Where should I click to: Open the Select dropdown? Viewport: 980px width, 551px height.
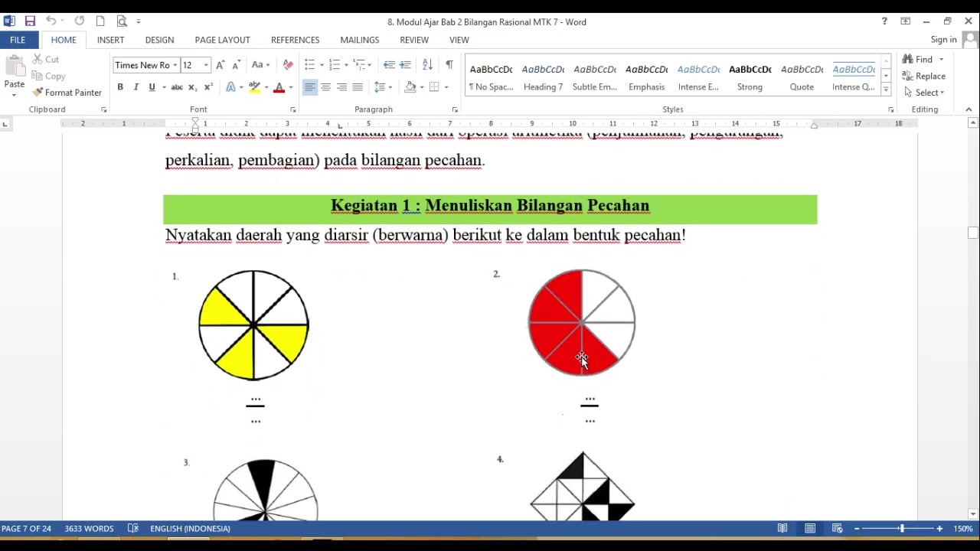(924, 93)
